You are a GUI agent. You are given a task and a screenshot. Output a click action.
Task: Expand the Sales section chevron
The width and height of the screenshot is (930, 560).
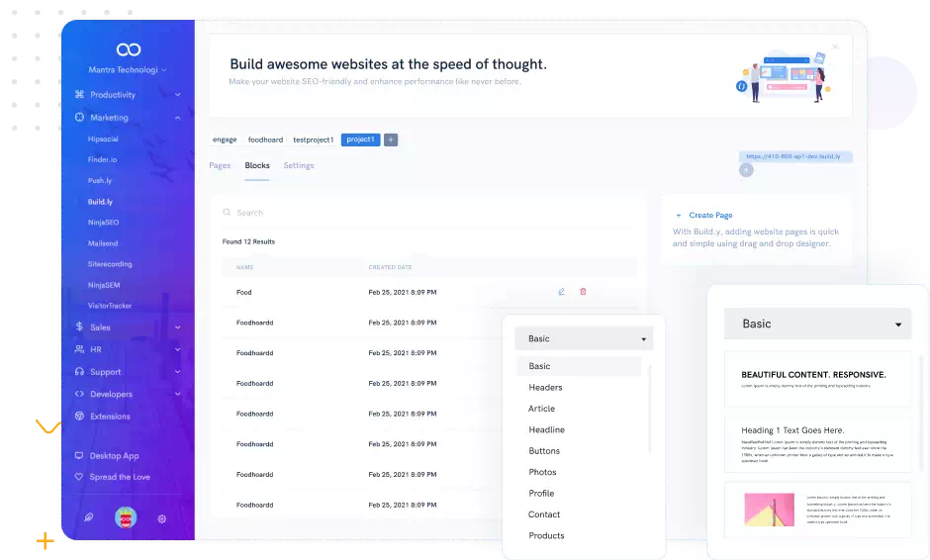pyautogui.click(x=177, y=327)
